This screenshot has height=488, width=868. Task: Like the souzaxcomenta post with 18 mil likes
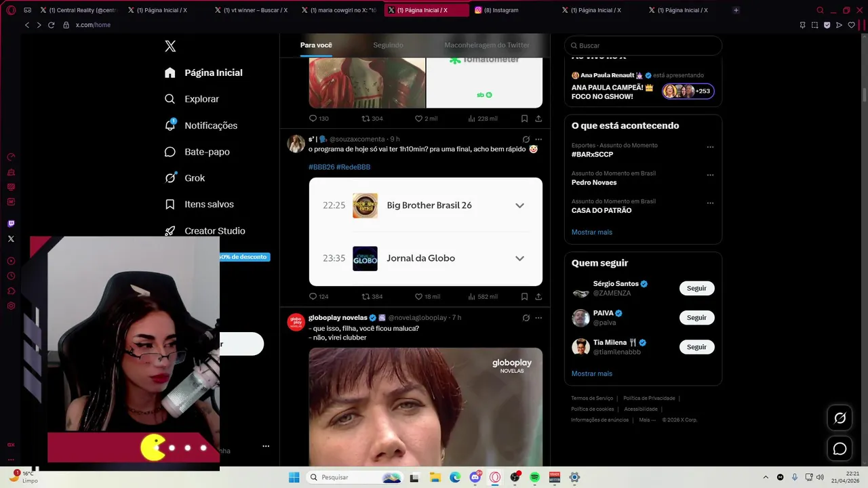point(427,296)
